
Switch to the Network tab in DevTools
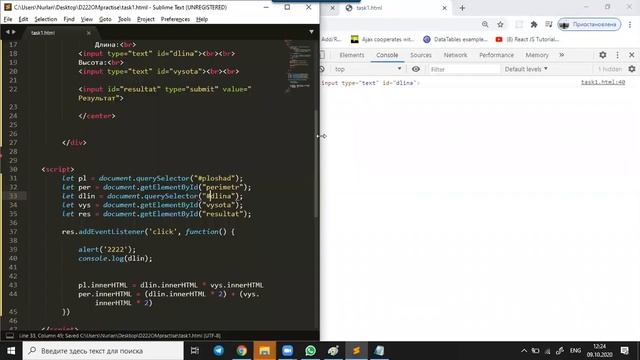(455, 55)
